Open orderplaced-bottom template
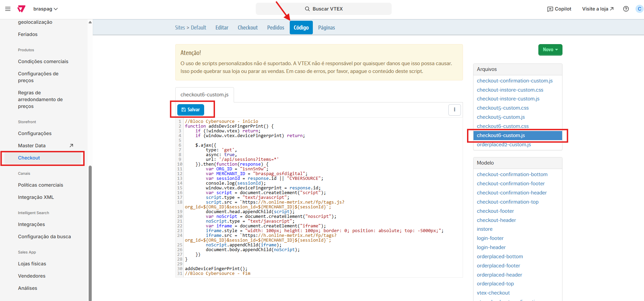 click(500, 257)
